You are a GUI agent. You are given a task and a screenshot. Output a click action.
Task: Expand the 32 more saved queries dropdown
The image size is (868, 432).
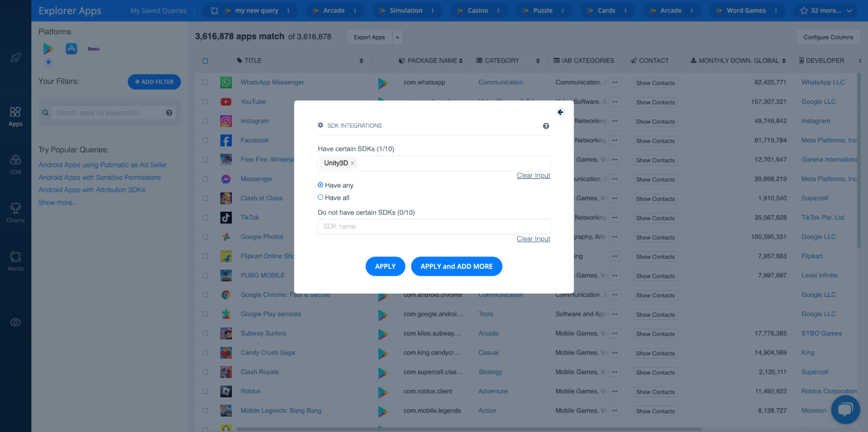(x=849, y=11)
